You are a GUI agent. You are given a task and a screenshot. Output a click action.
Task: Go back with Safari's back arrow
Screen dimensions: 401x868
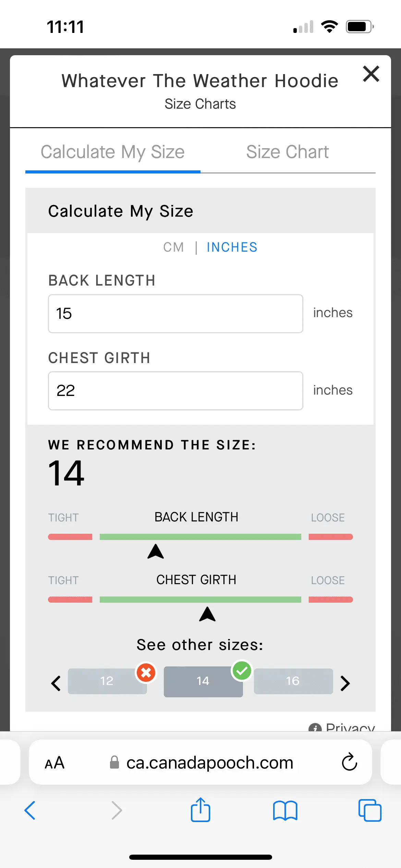tap(30, 810)
